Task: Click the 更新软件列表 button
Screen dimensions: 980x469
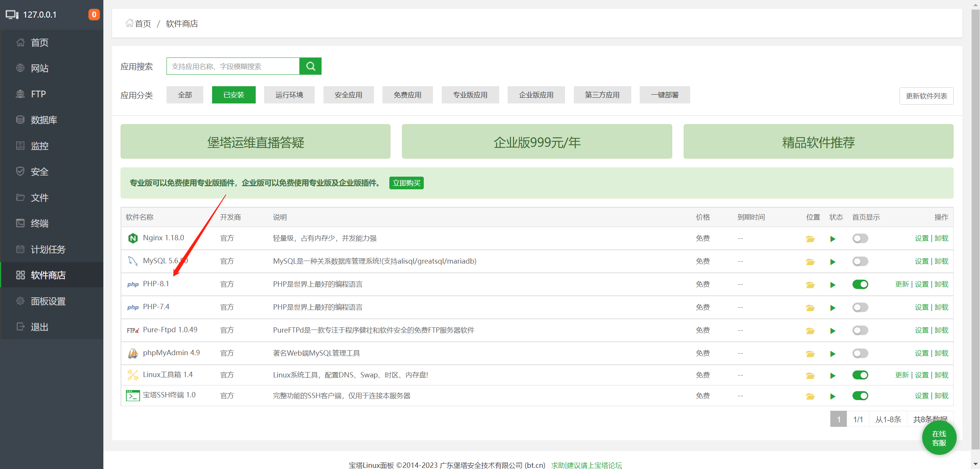Action: [926, 96]
